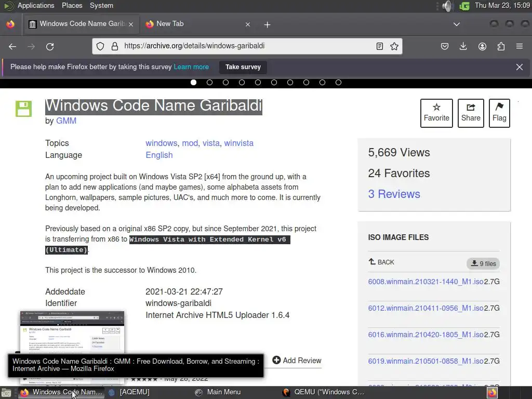
Task: Open the Firefox hamburger menu
Action: 520,46
